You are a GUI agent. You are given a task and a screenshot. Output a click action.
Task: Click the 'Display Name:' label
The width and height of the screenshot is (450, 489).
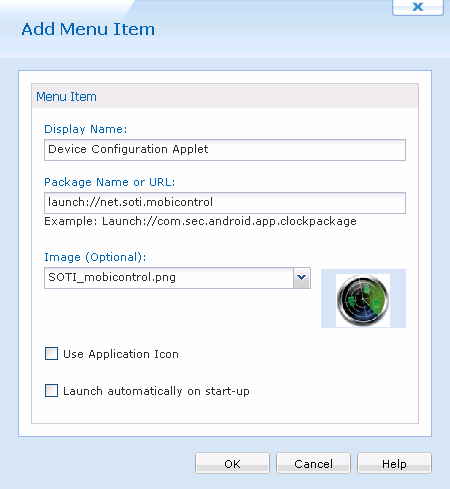pos(86,129)
